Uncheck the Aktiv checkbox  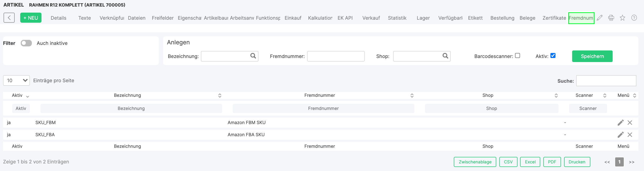(x=553, y=55)
